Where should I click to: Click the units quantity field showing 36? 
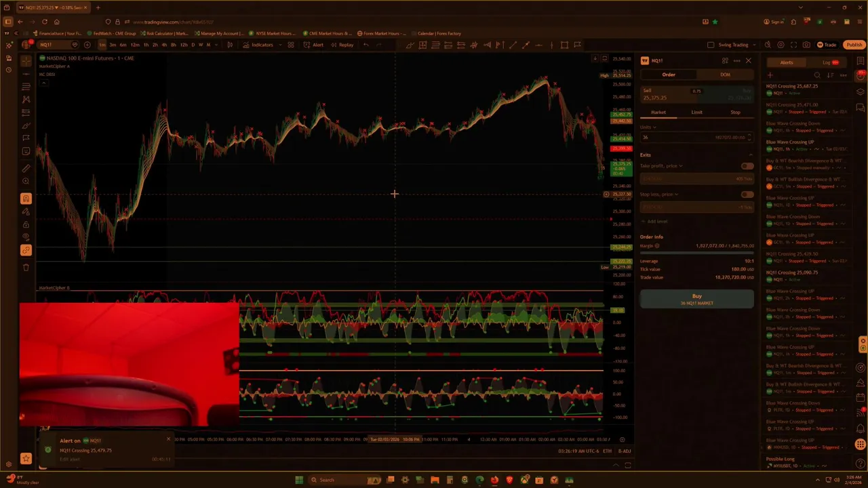pos(696,137)
